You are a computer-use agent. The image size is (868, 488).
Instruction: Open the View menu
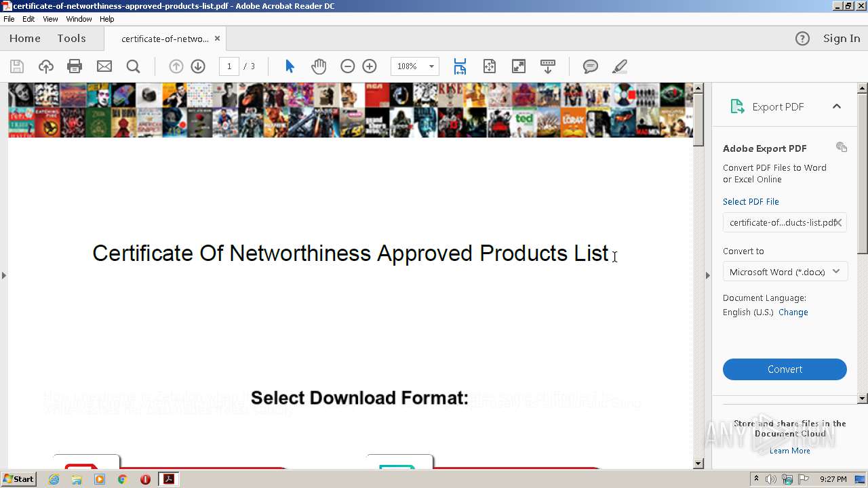50,19
